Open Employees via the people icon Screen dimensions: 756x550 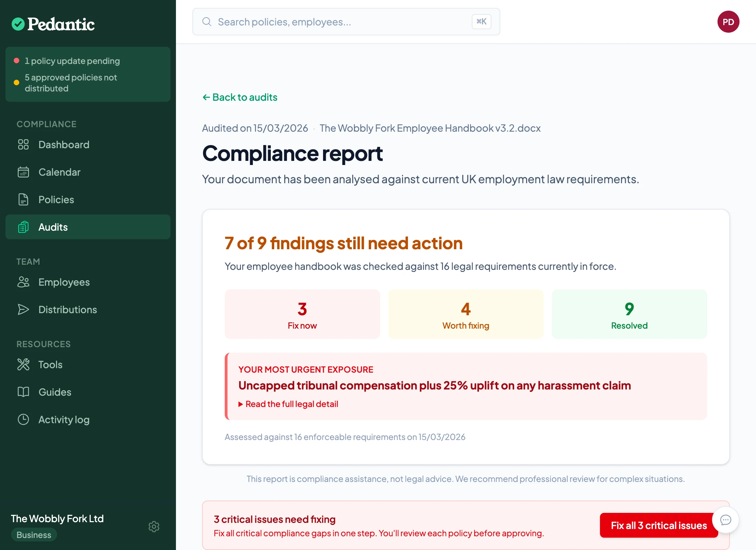(x=23, y=282)
